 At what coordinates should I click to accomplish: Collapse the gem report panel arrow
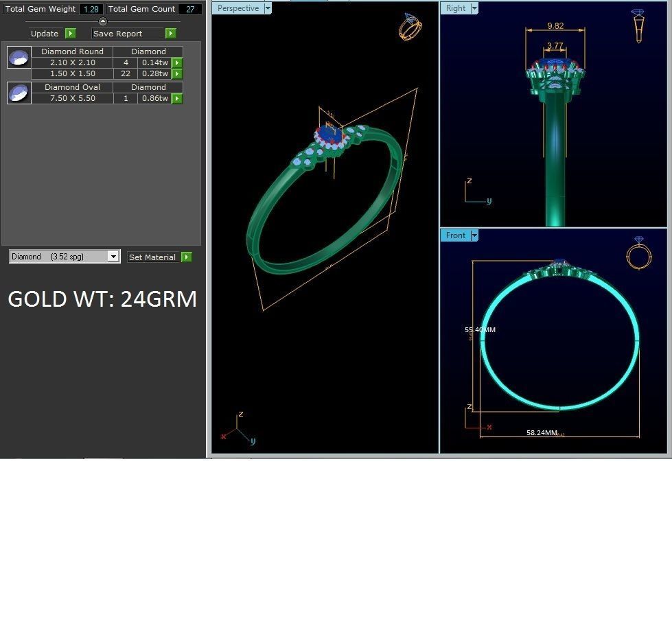click(103, 21)
